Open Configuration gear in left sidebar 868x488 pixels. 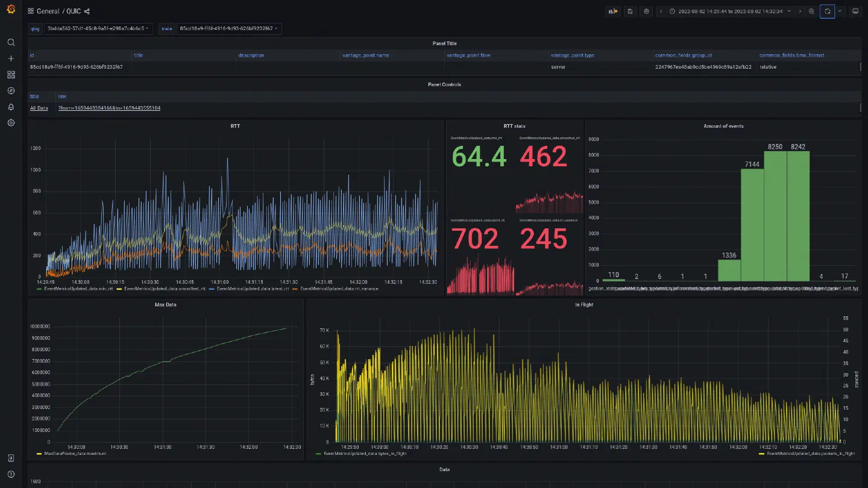click(11, 123)
